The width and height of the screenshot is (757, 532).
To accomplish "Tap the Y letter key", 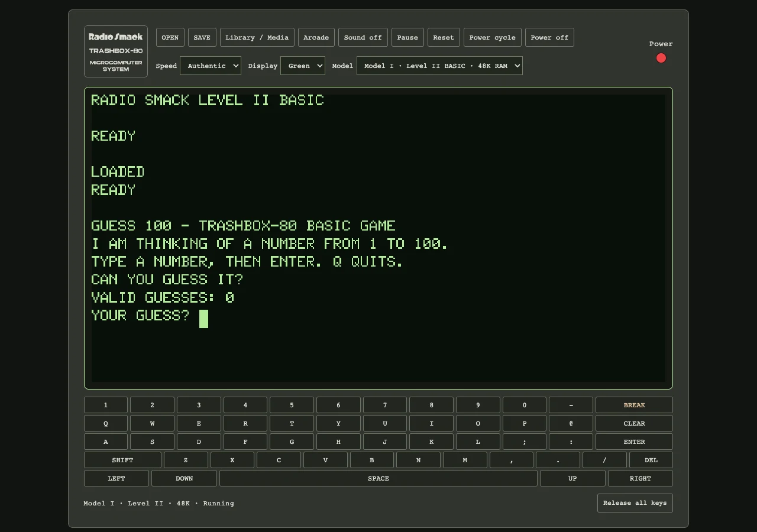I will 338,423.
